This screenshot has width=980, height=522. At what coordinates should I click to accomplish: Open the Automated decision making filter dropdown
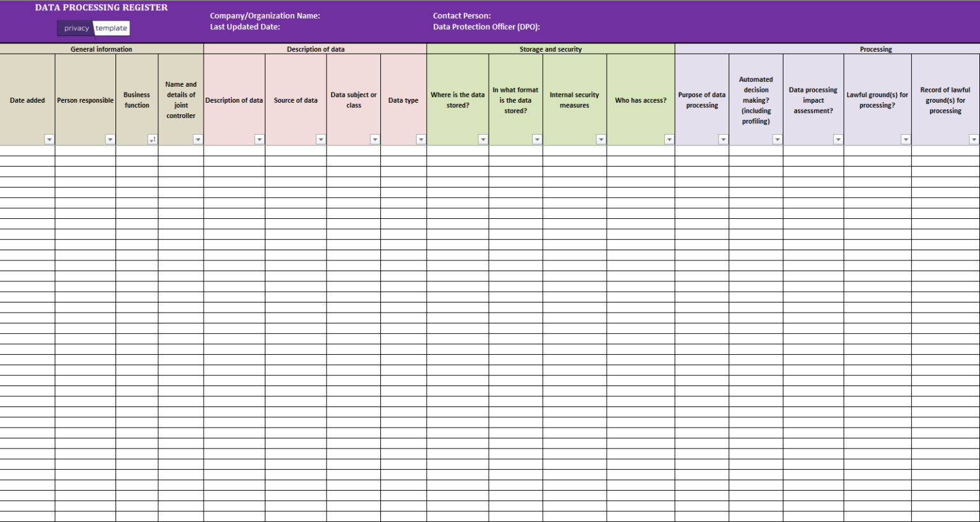[777, 139]
